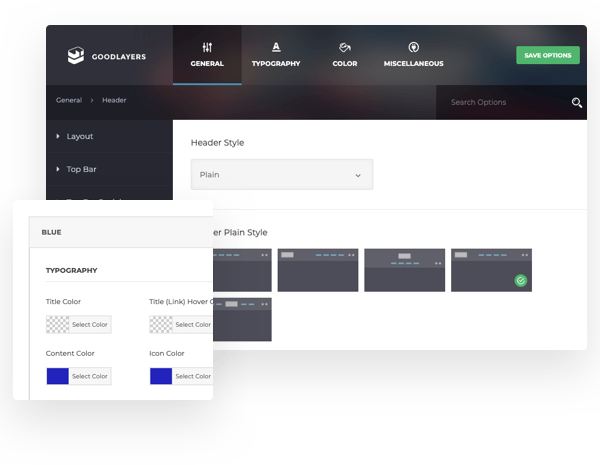Image resolution: width=600 pixels, height=465 pixels.
Task: Click the Color paint bucket icon
Action: (x=344, y=47)
